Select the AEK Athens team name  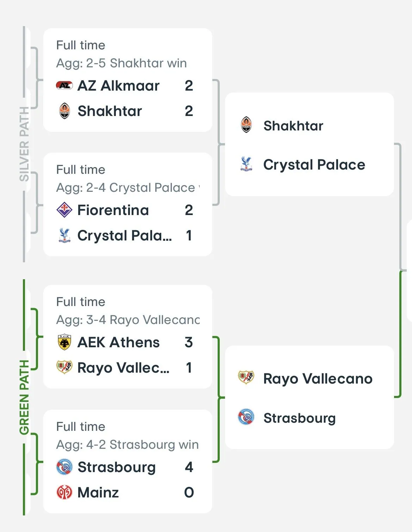118,342
